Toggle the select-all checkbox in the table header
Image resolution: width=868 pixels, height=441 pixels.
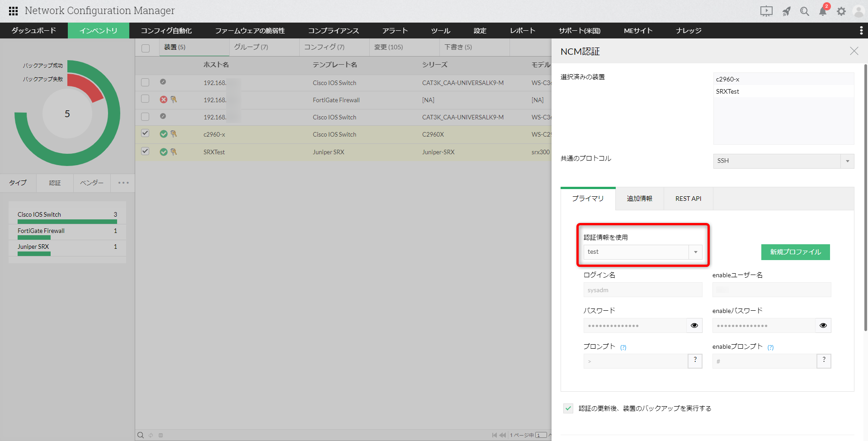coord(146,48)
